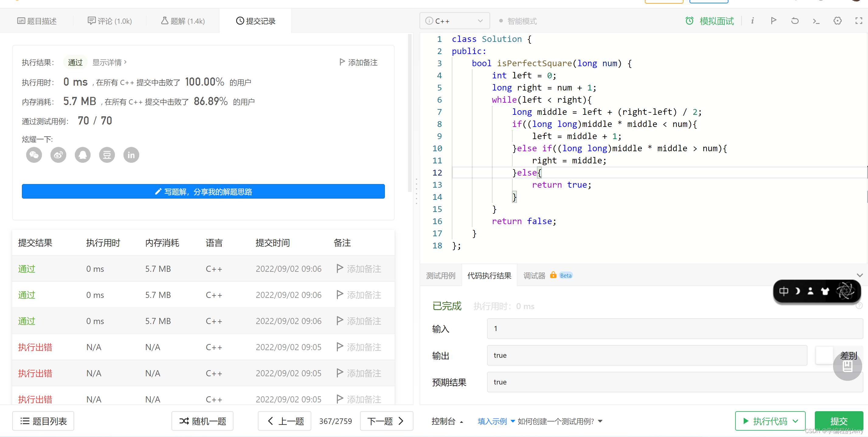Share result via Weibo icon
This screenshot has height=437, width=868.
click(x=58, y=155)
